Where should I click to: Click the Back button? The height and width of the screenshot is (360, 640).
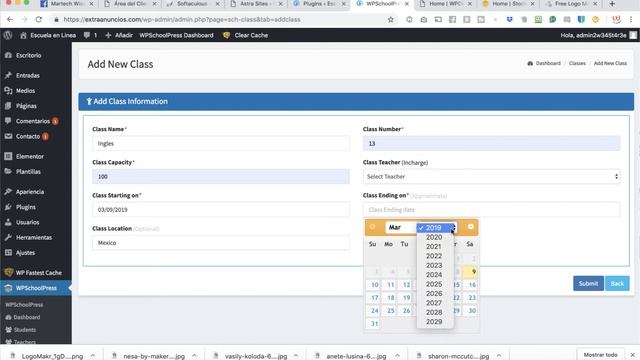click(x=617, y=283)
